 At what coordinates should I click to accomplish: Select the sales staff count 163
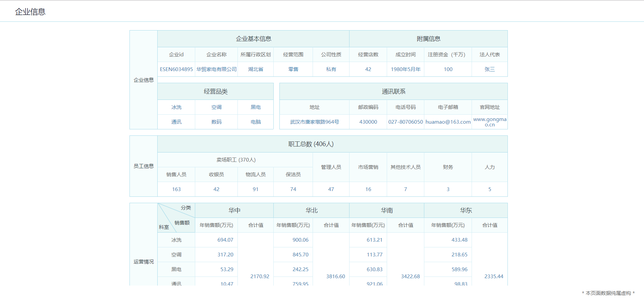click(176, 189)
